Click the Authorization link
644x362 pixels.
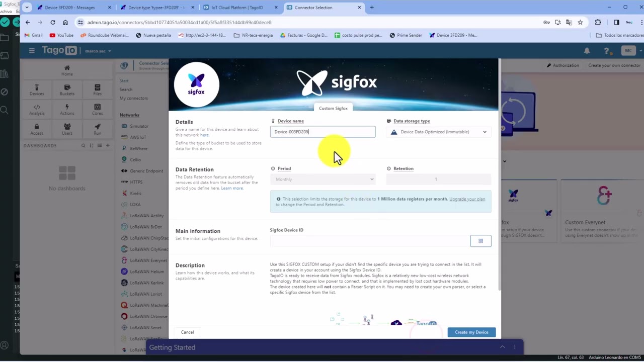pos(563,65)
